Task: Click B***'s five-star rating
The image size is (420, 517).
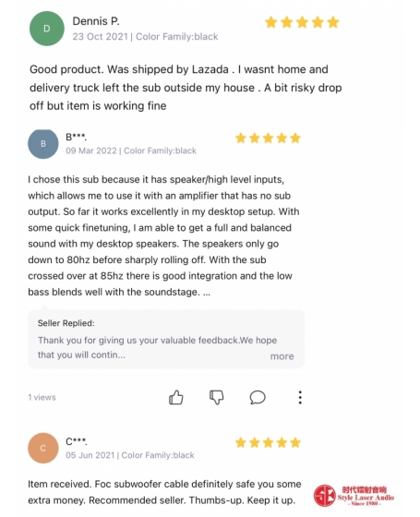Action: 268,138
